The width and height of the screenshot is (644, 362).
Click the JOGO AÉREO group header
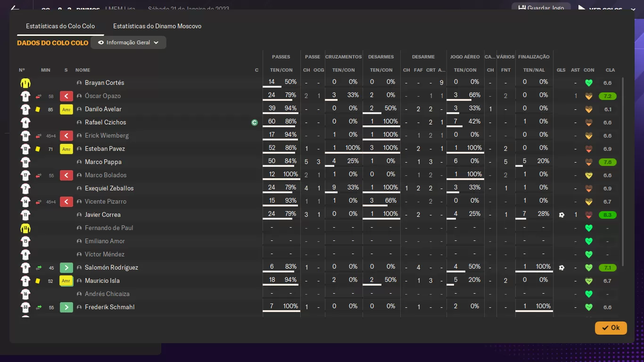pos(465,57)
